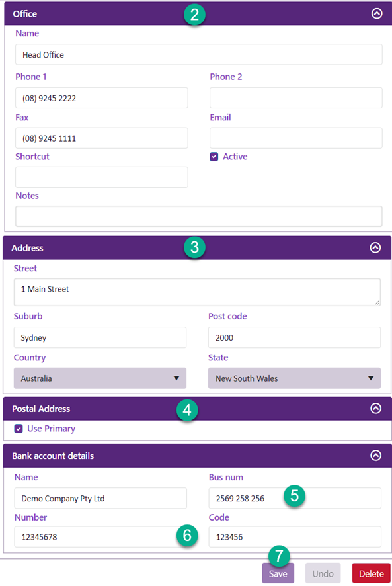Image resolution: width=392 pixels, height=586 pixels.
Task: Click the Save button
Action: (278, 573)
